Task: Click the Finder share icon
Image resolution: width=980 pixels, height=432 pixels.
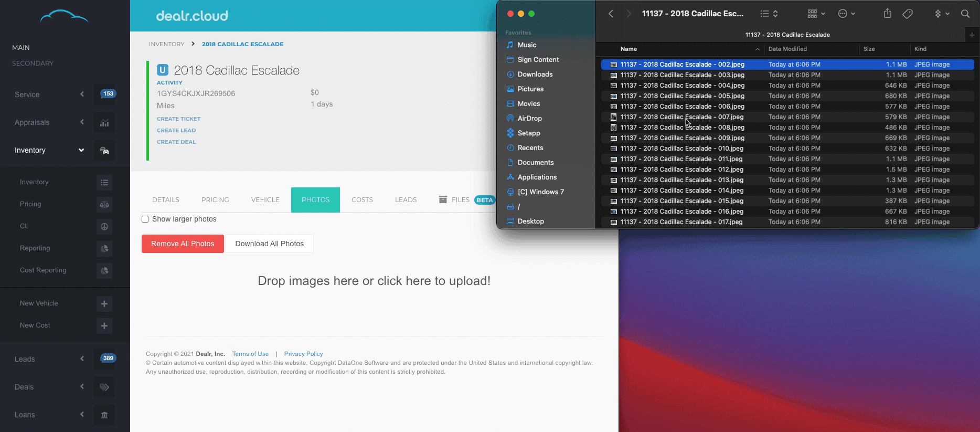Action: pos(887,14)
